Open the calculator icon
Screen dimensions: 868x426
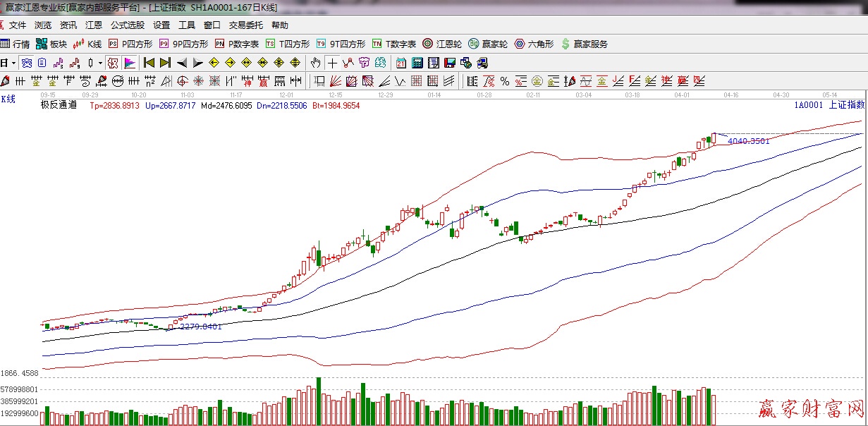click(x=417, y=63)
